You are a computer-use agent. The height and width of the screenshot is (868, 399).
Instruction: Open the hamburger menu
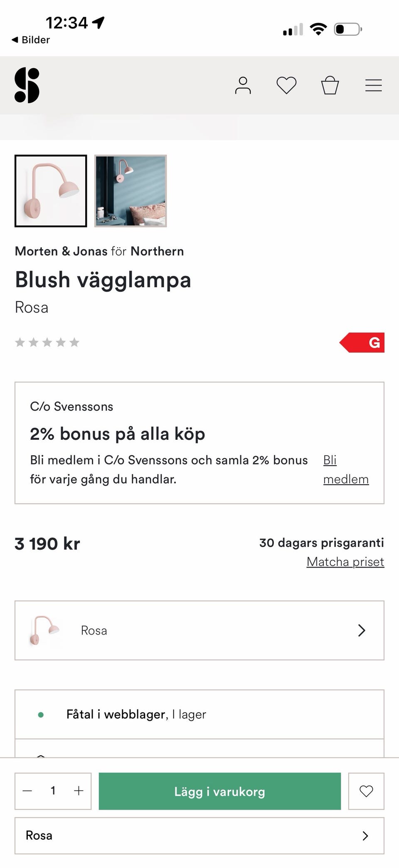coord(373,85)
